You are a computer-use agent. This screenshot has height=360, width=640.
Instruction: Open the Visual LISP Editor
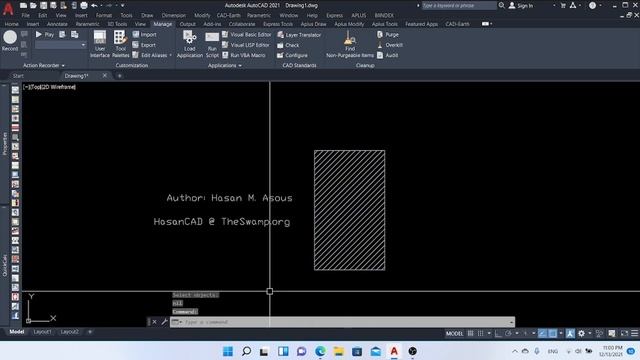[246, 45]
